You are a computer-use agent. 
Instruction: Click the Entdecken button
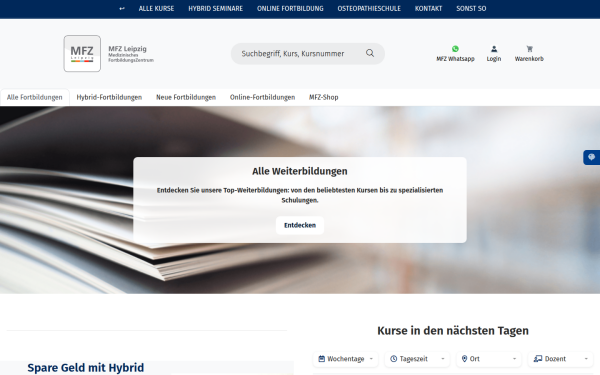300,225
